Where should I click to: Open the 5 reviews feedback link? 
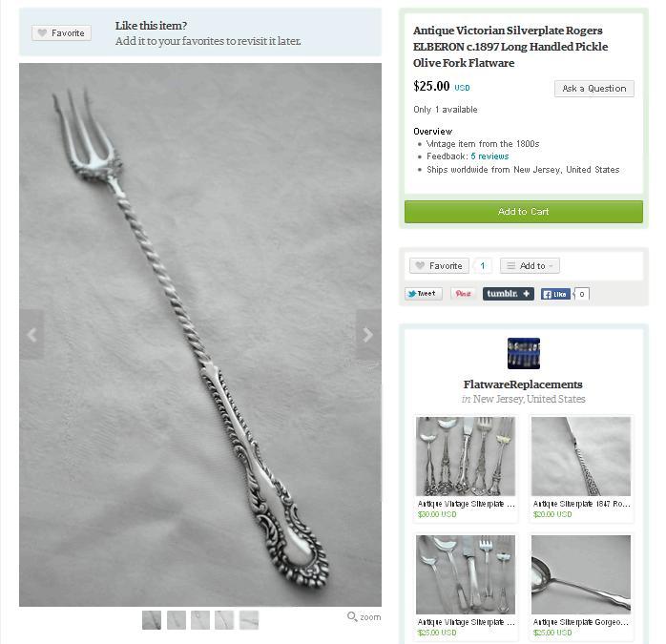489,156
